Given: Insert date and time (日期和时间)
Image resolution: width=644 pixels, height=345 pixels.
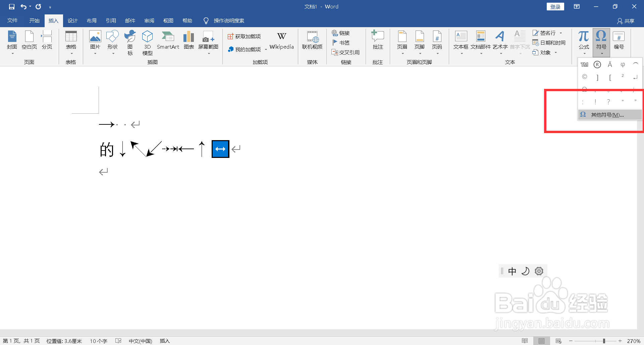Looking at the screenshot, I should [549, 43].
